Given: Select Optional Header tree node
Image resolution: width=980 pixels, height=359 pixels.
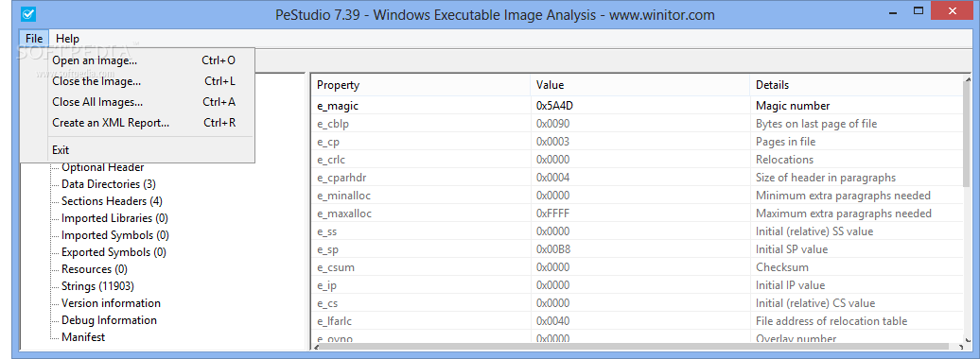Looking at the screenshot, I should 102,167.
